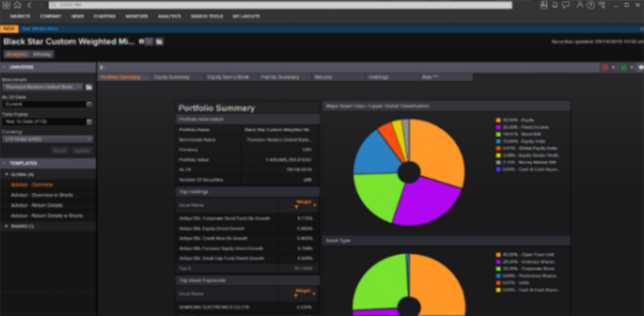The height and width of the screenshot is (316, 644).
Task: Select Advisor - Return Details template
Action: pos(36,205)
